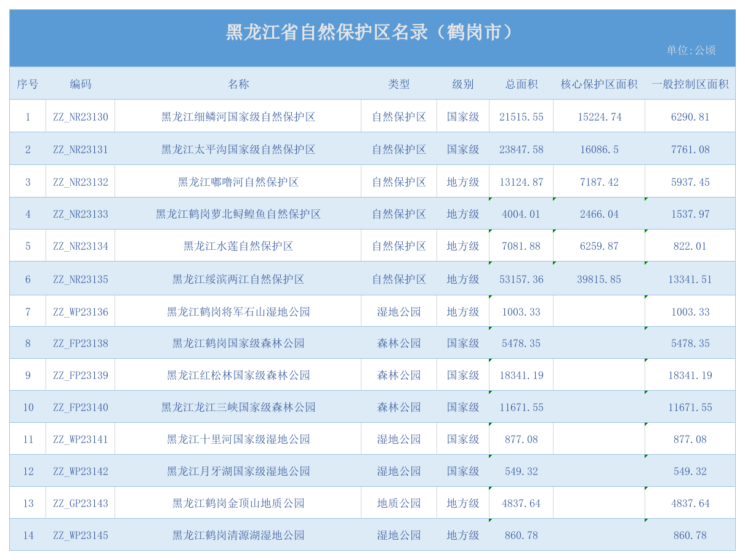Click the 名称 column header
The width and height of the screenshot is (745, 560).
click(238, 84)
